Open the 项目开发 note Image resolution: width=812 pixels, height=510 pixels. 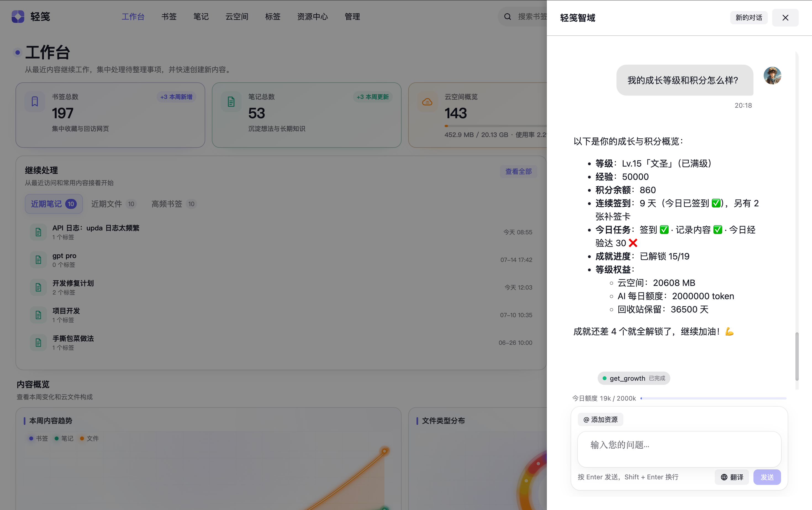(66, 311)
